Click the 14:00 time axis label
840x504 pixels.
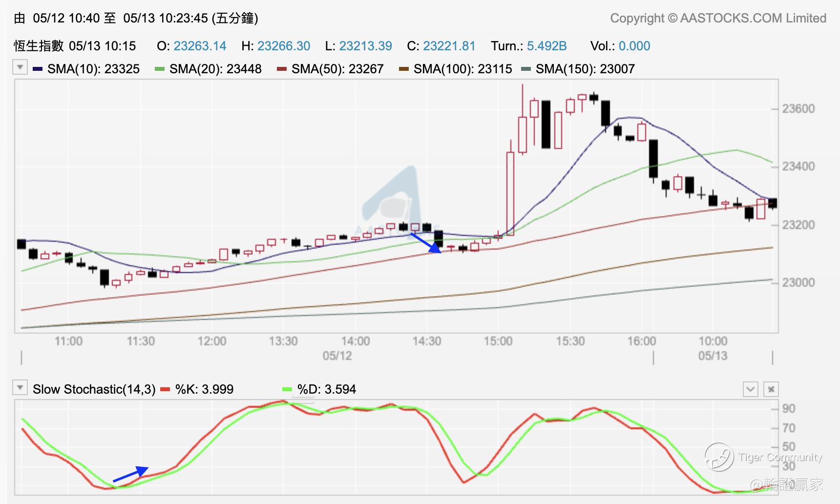point(355,341)
